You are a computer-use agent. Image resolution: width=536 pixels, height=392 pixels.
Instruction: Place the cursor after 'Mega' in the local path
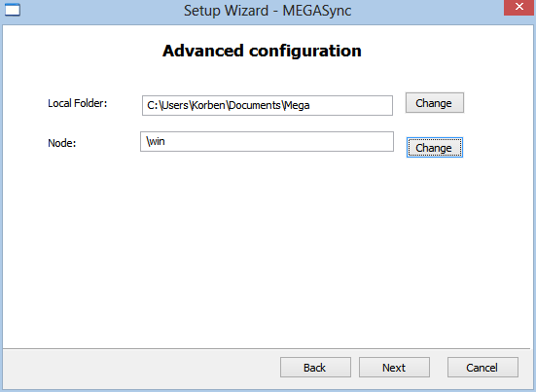[310, 105]
